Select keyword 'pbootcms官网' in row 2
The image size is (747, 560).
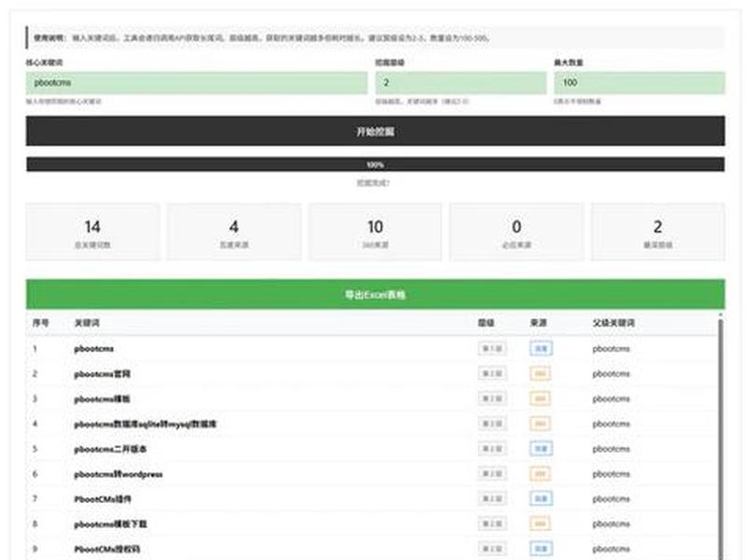[x=102, y=374]
